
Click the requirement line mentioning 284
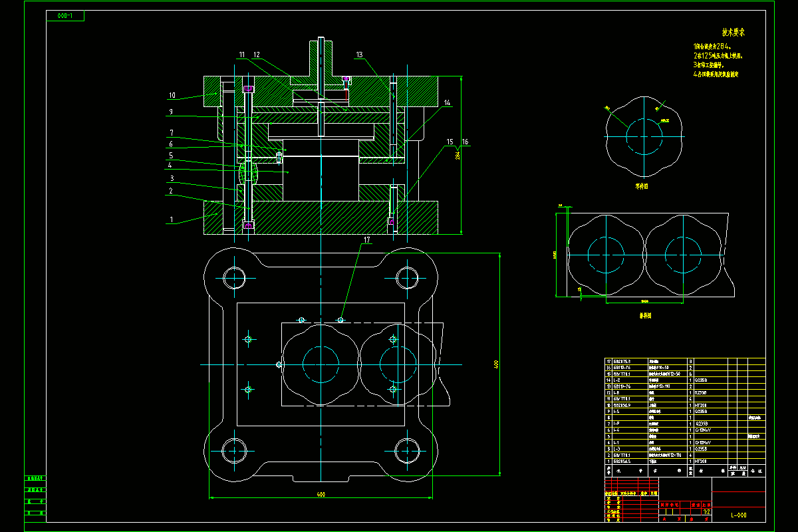point(712,47)
